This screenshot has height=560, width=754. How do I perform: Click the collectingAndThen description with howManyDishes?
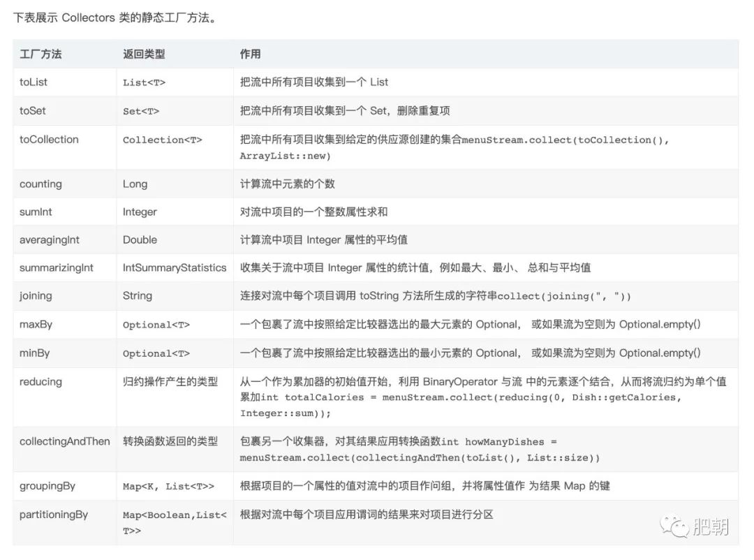[x=420, y=450]
